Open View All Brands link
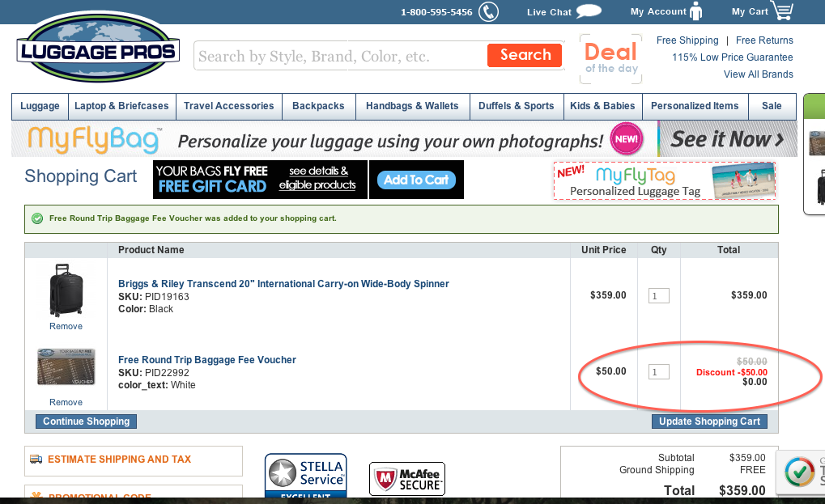The height and width of the screenshot is (504, 825). 758,74
